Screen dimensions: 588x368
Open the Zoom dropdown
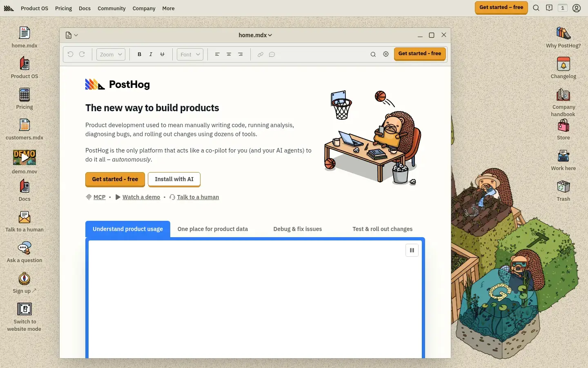111,54
